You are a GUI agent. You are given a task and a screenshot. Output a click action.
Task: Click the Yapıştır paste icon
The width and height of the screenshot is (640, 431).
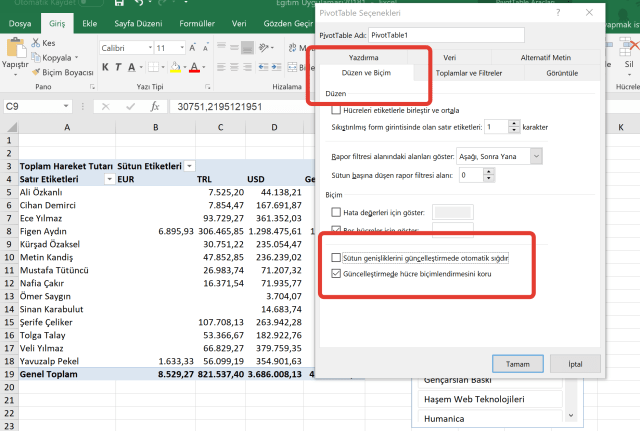(x=15, y=48)
